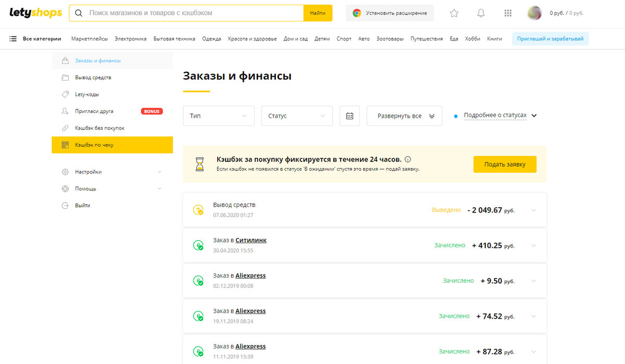This screenshot has height=364, width=625.
Task: Open Книги category
Action: click(x=495, y=39)
